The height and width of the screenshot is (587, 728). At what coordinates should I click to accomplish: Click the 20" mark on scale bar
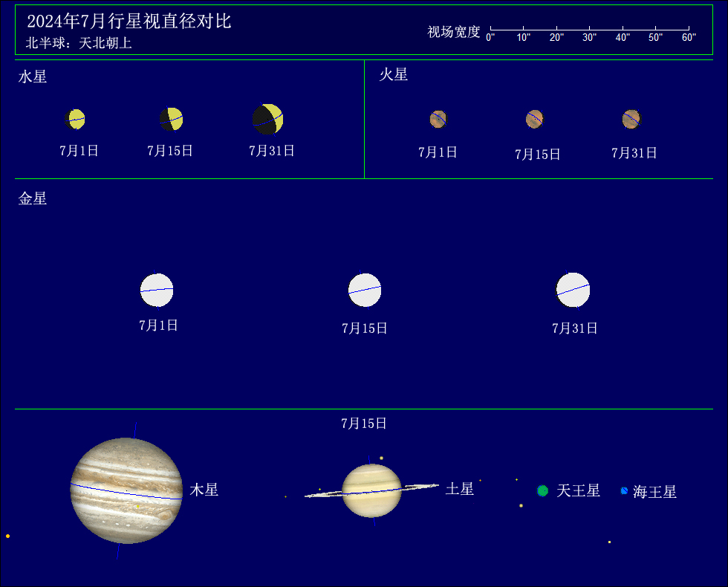[x=556, y=38]
